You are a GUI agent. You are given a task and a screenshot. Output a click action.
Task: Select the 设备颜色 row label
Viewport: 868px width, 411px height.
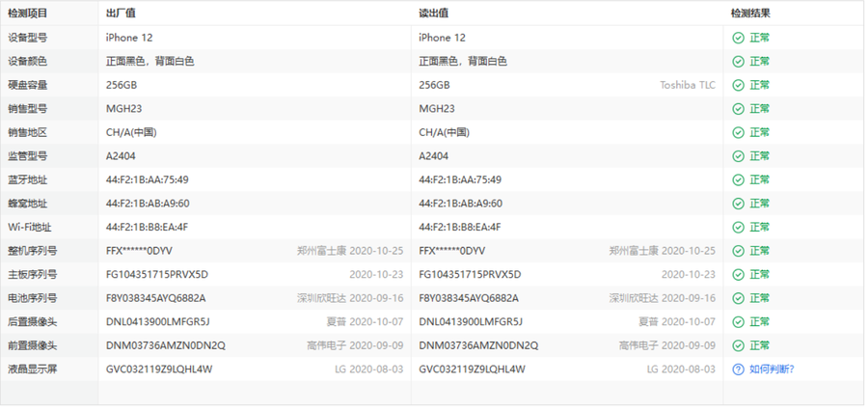pos(28,62)
